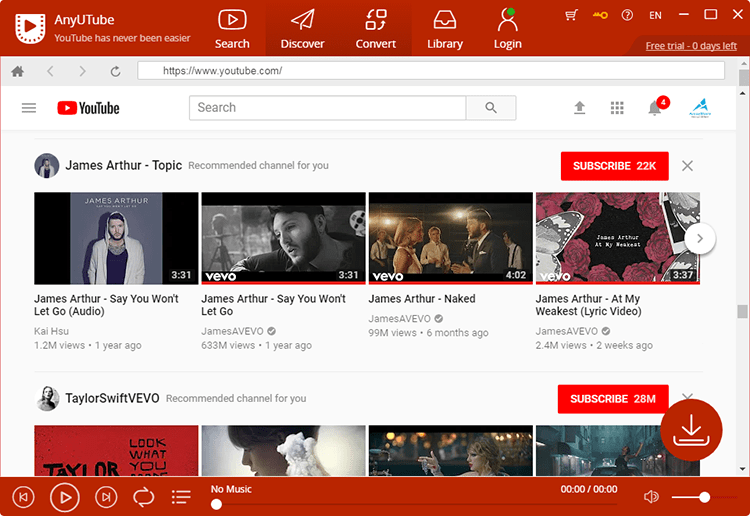Go forward with the right arrow
This screenshot has width=750, height=516.
(82, 71)
